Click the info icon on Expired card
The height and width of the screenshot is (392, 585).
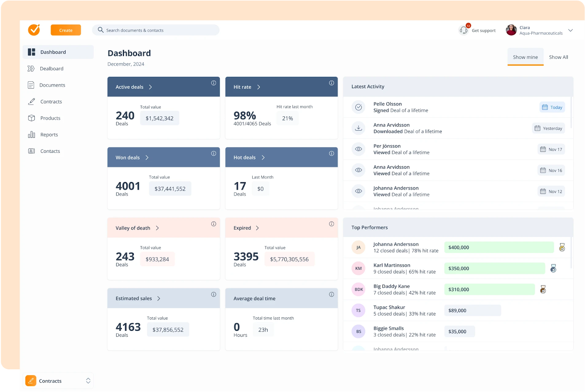[x=331, y=224]
